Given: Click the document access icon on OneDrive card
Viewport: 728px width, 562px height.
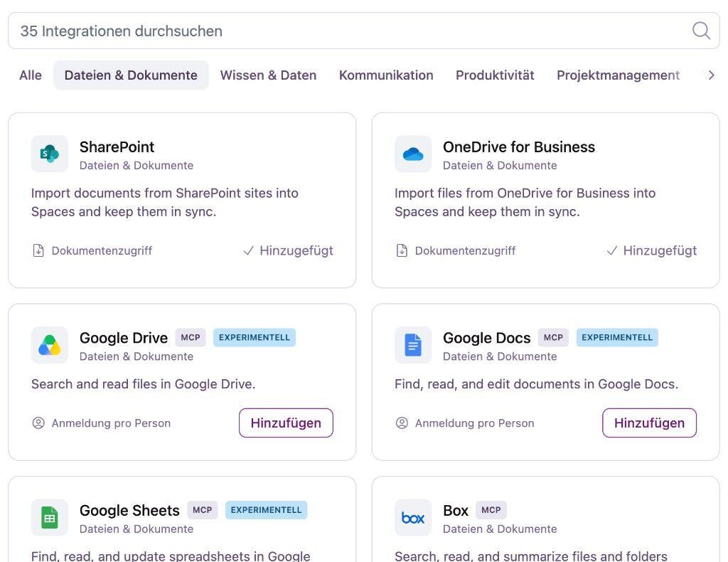Looking at the screenshot, I should click(x=402, y=251).
